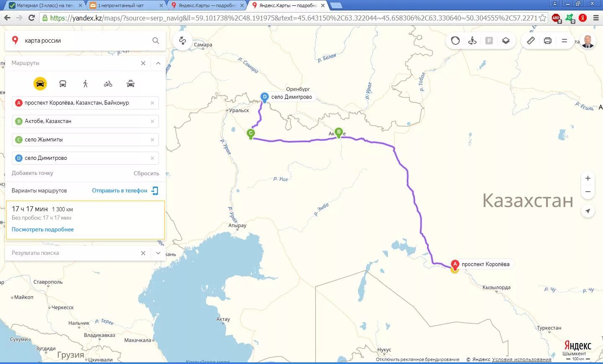Open the map layers selector
This screenshot has height=364, width=603.
[506, 41]
